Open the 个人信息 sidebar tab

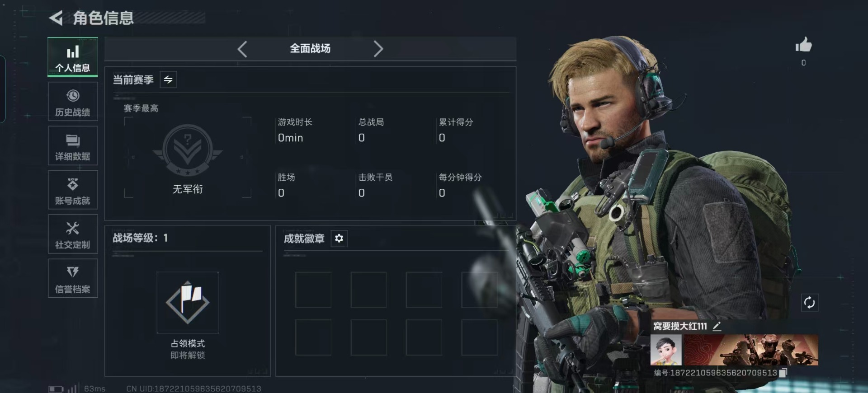(73, 57)
